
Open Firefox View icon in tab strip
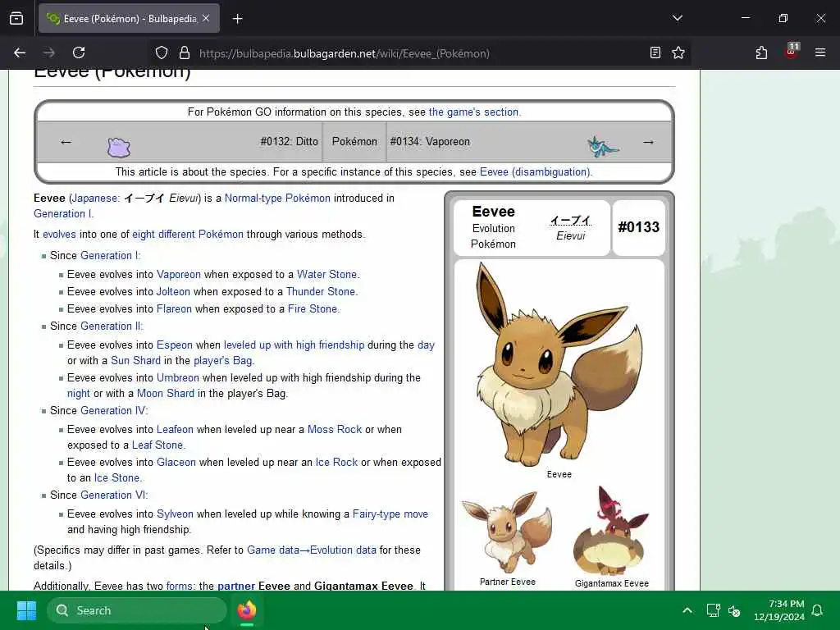pyautogui.click(x=16, y=18)
